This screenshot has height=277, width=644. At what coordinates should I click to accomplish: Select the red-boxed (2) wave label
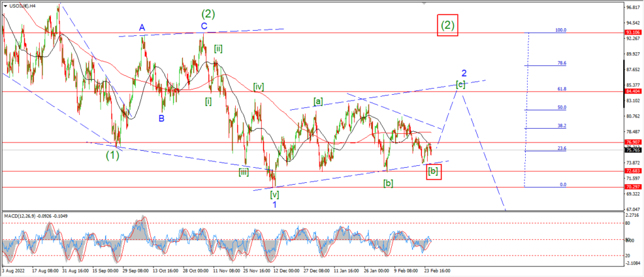pyautogui.click(x=448, y=25)
